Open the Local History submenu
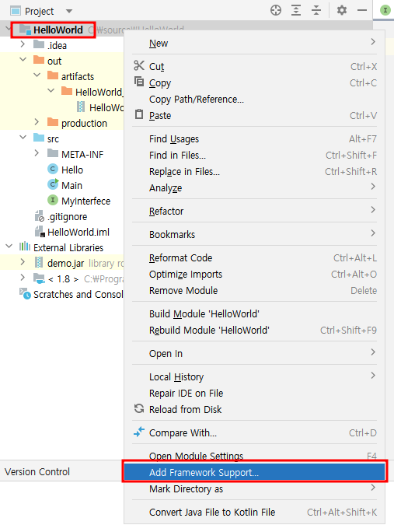 254,377
